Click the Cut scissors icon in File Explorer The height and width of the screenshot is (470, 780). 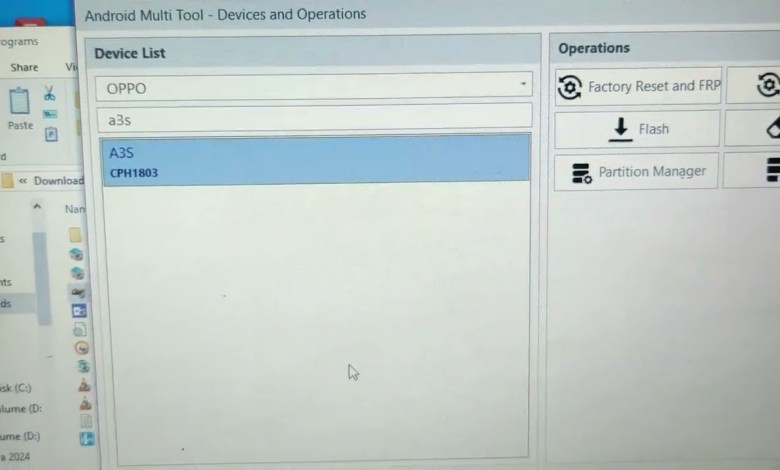pos(49,94)
